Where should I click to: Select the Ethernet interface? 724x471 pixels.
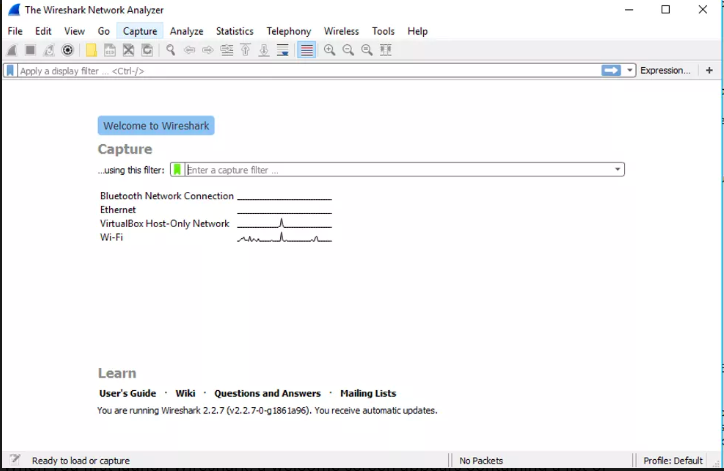118,210
